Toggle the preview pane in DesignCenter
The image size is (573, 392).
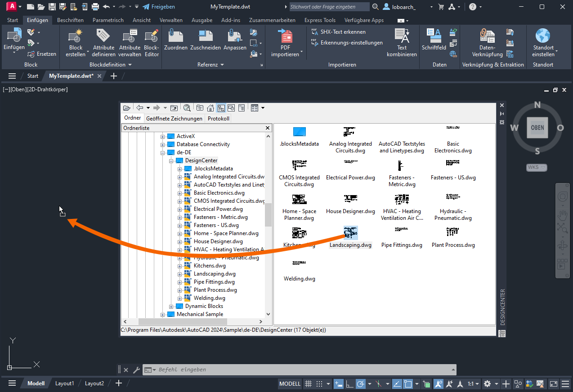[x=231, y=108]
